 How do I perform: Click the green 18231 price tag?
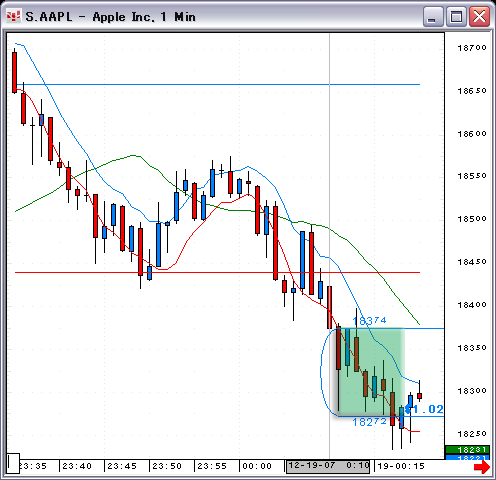(467, 450)
